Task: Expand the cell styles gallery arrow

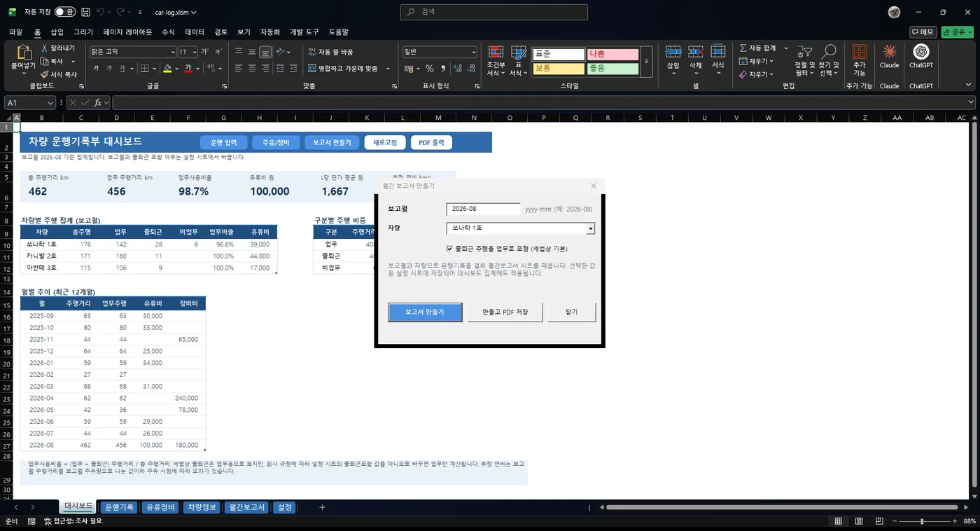Action: point(647,62)
